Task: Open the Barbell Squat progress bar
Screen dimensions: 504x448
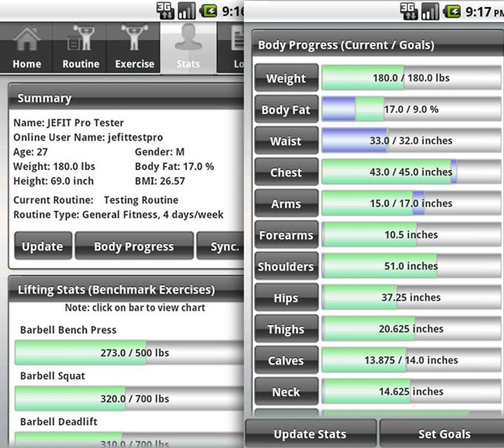Action: (129, 398)
